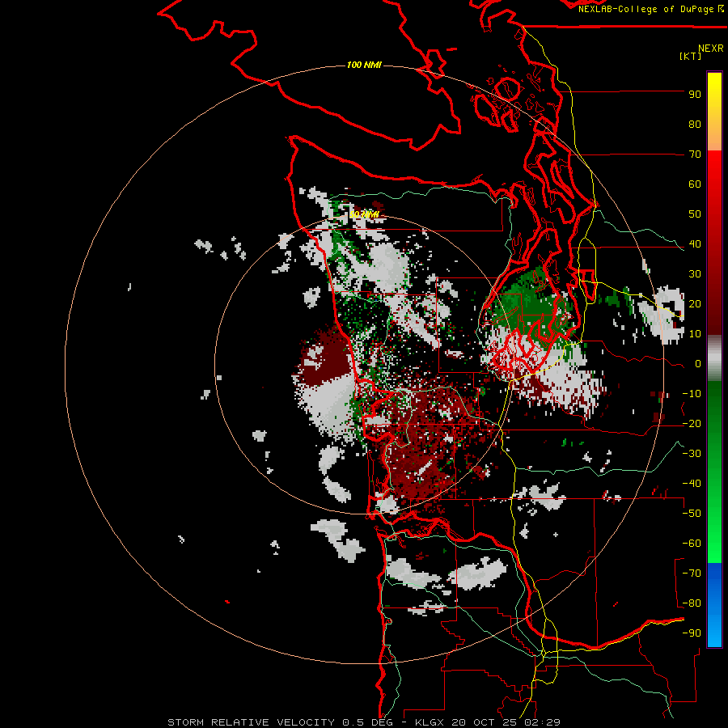Select the 100 NMI range ring label
This screenshot has height=728, width=728.
coord(365,65)
